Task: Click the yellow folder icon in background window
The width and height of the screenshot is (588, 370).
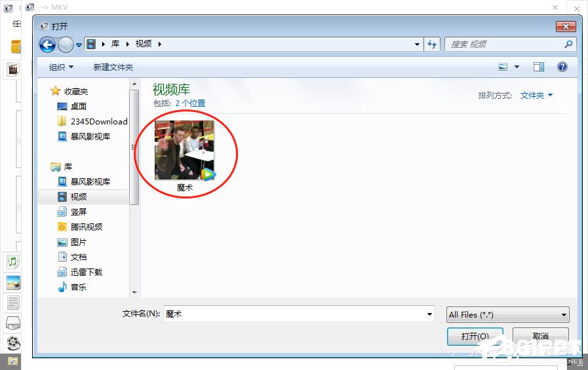Action: (16, 46)
